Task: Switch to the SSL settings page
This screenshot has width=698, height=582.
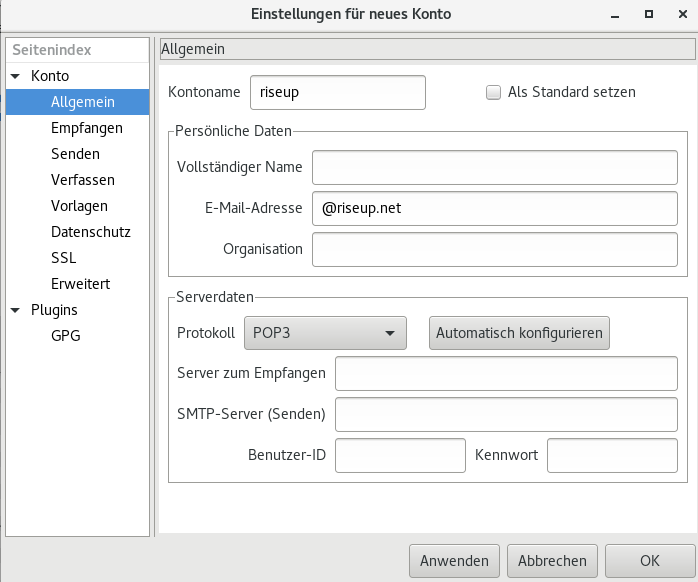Action: 63,258
